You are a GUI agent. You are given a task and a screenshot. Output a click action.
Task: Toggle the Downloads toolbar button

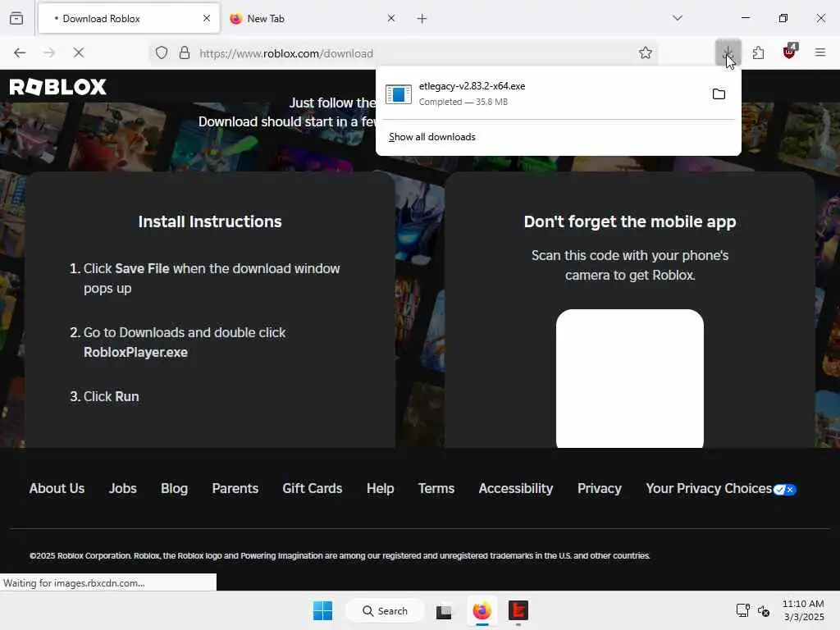click(728, 52)
